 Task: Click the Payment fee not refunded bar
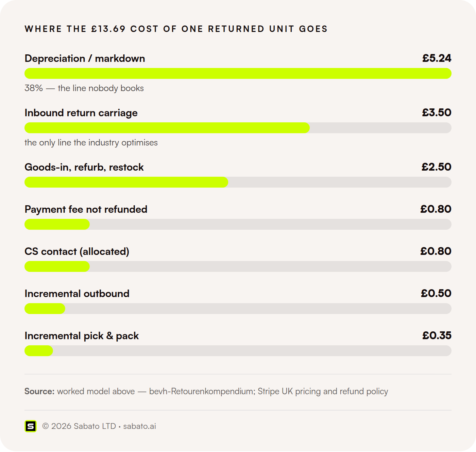click(238, 224)
